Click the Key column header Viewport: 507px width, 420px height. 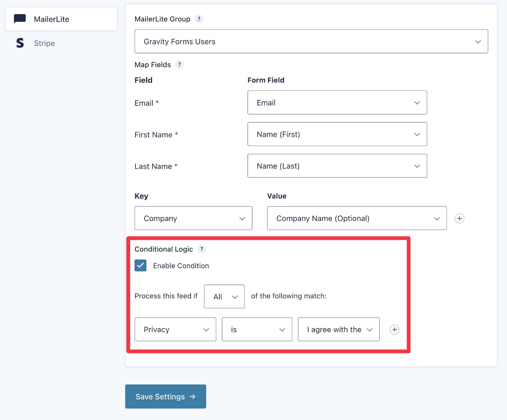click(141, 196)
